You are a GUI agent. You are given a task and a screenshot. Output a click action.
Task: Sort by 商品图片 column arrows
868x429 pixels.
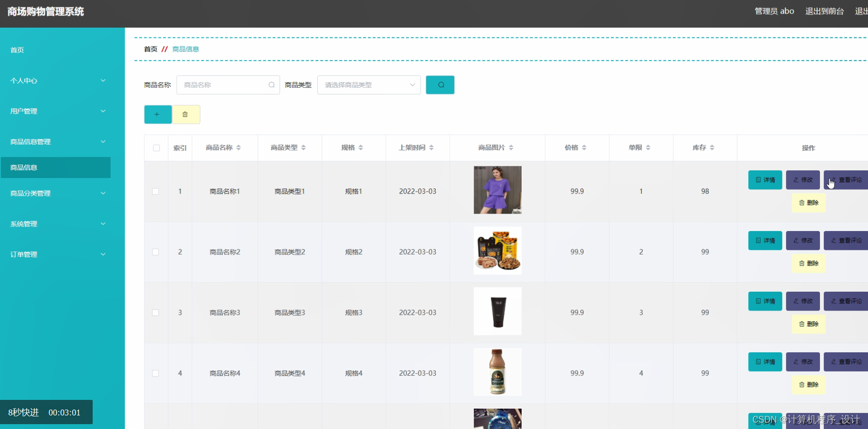point(511,148)
